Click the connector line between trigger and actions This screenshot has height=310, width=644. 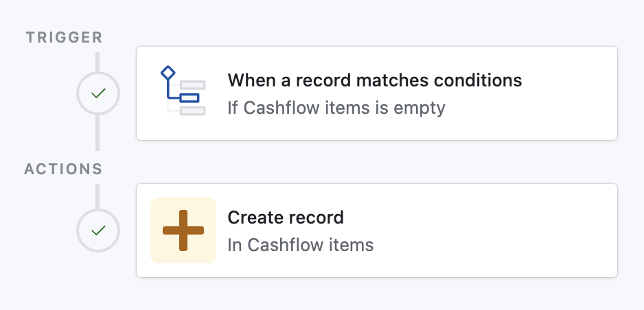click(98, 132)
